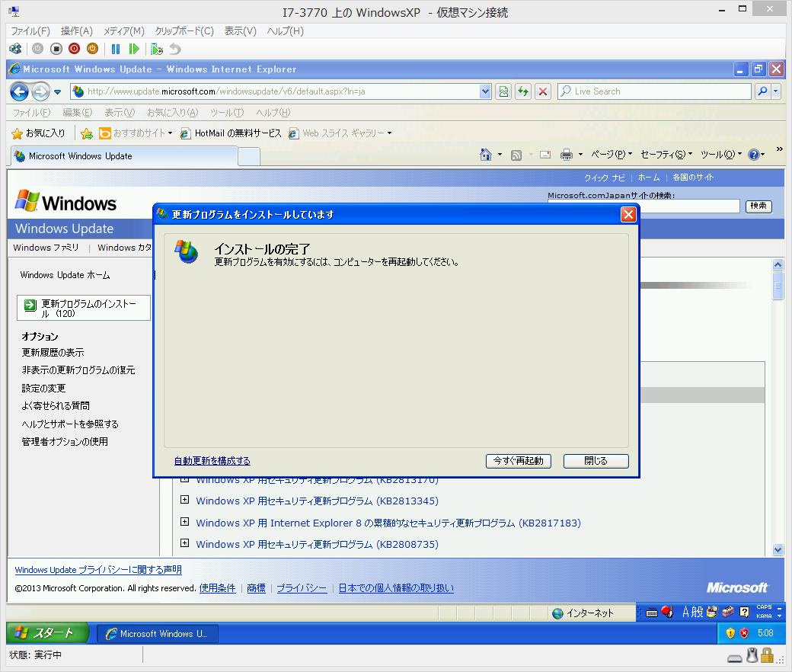Screen dimensions: 792x672
Task: Open the address bar history dropdown
Action: pyautogui.click(x=485, y=91)
